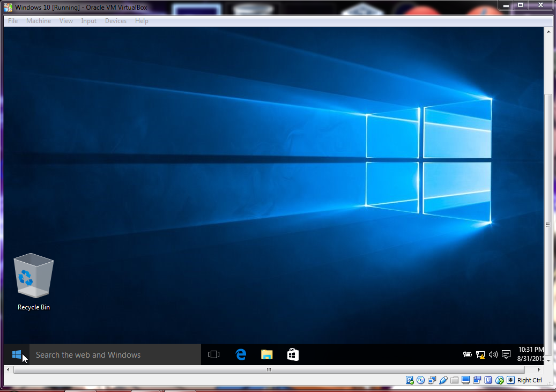556x392 pixels.
Task: Click the horizontal scrollbar left arrow
Action: 8,369
